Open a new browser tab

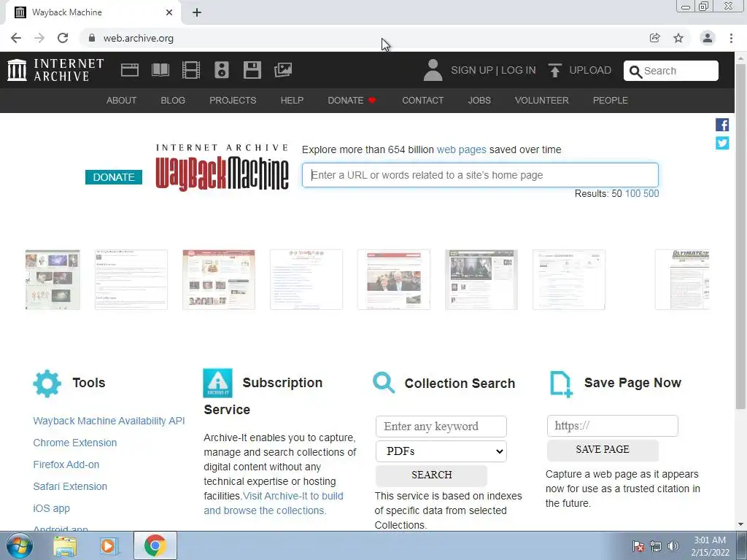click(197, 12)
